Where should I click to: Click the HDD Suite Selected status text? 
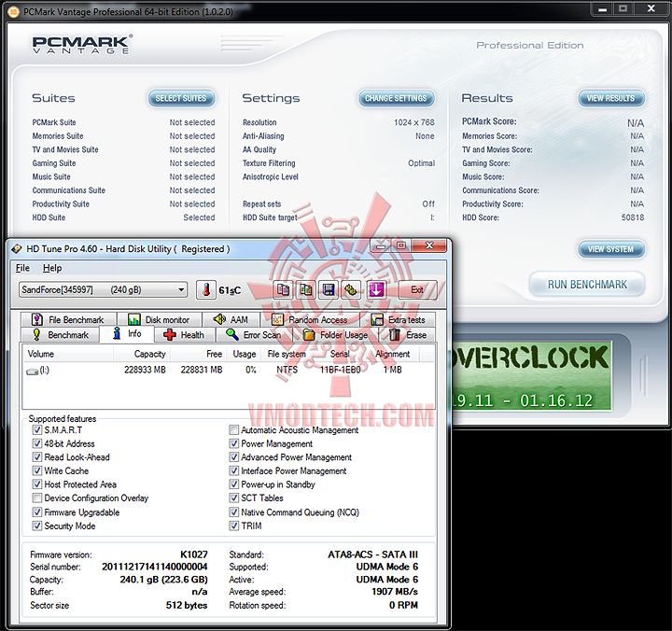(200, 217)
